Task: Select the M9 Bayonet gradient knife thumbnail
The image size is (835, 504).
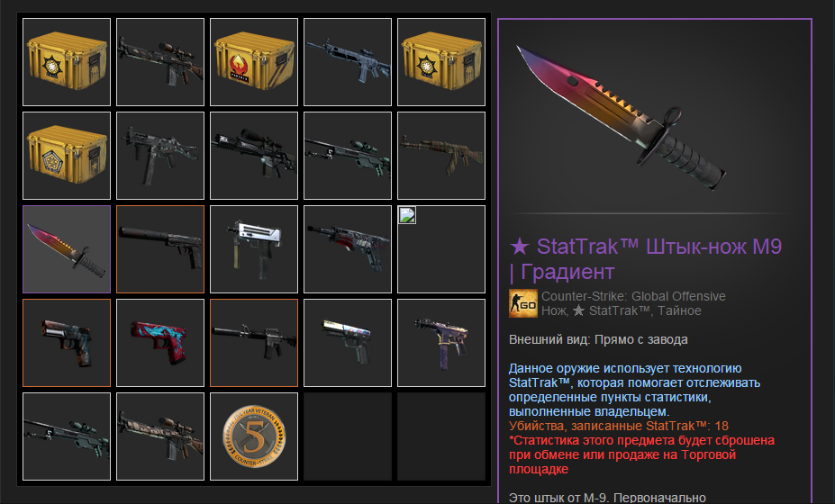Action: tap(67, 249)
